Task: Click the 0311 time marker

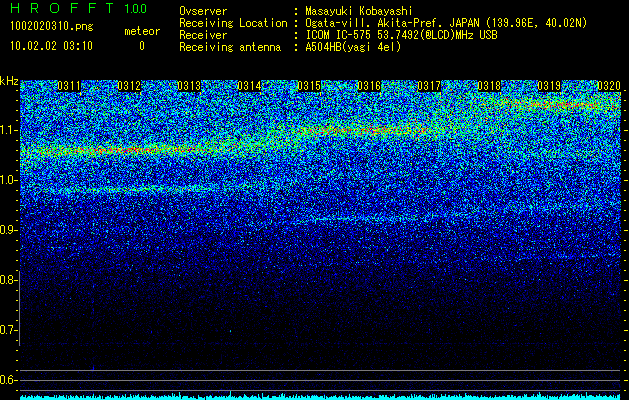Action: pos(69,86)
